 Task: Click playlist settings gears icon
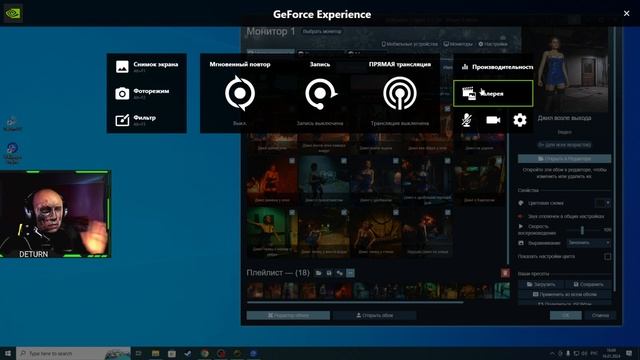coord(340,273)
